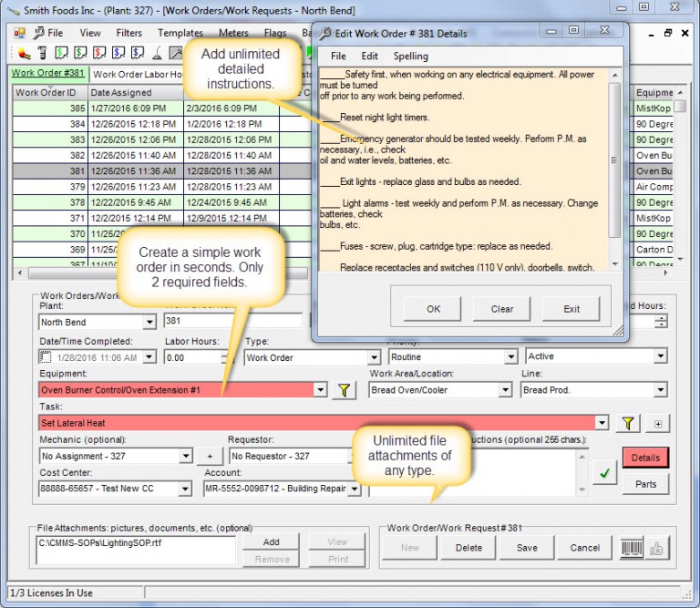Click the stamp toolbar icon
Screen dimensions: 700x608
click(157, 53)
